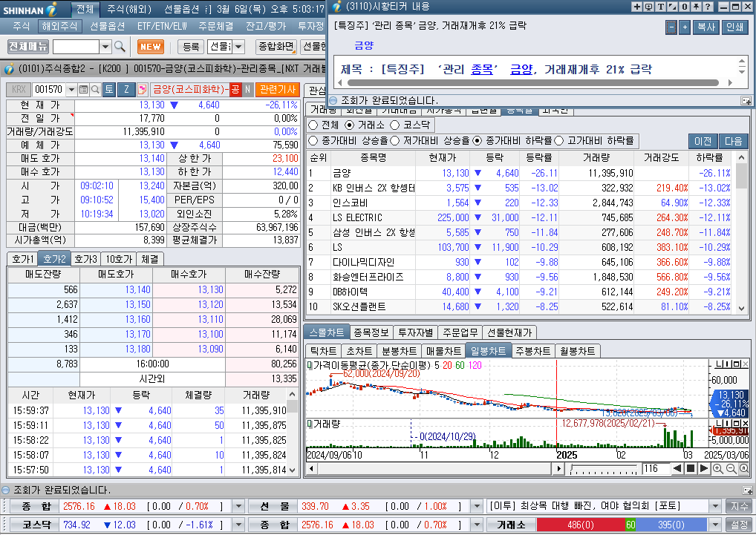Open stock code 001570 dropdown arrow

click(72, 90)
